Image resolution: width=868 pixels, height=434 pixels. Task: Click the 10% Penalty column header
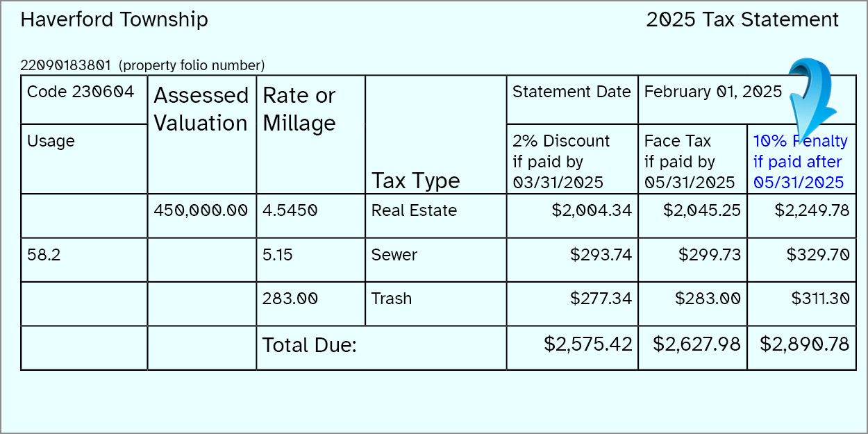(800, 162)
